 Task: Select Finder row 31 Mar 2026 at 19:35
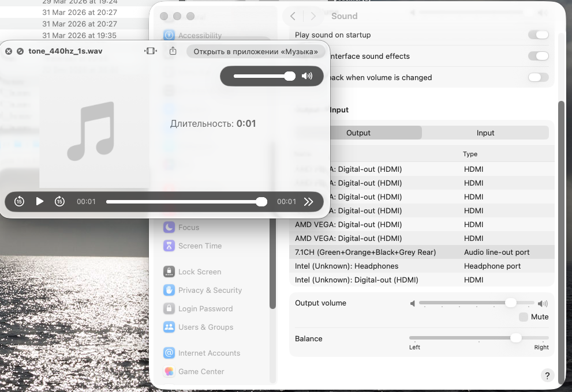(74, 35)
